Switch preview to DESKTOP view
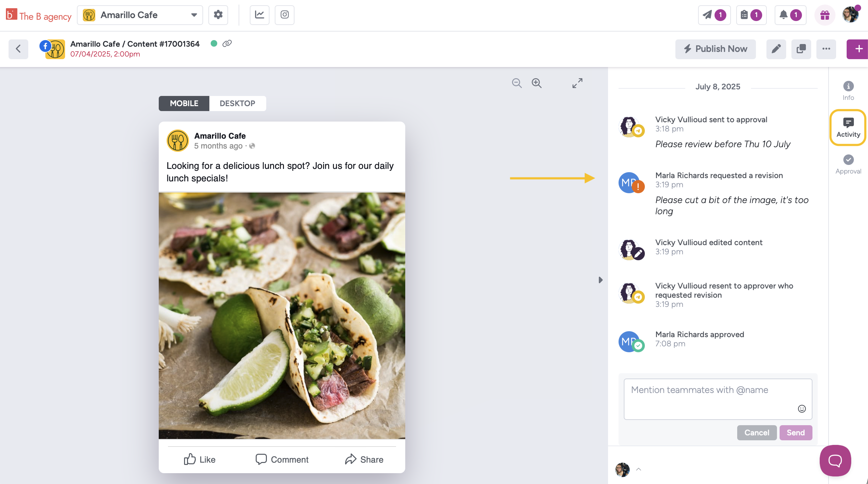 237,104
